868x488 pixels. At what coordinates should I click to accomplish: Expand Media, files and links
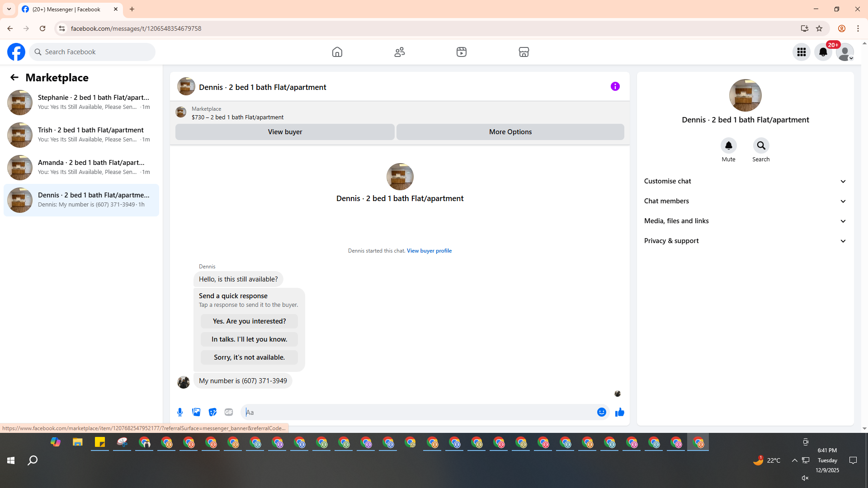(745, 221)
